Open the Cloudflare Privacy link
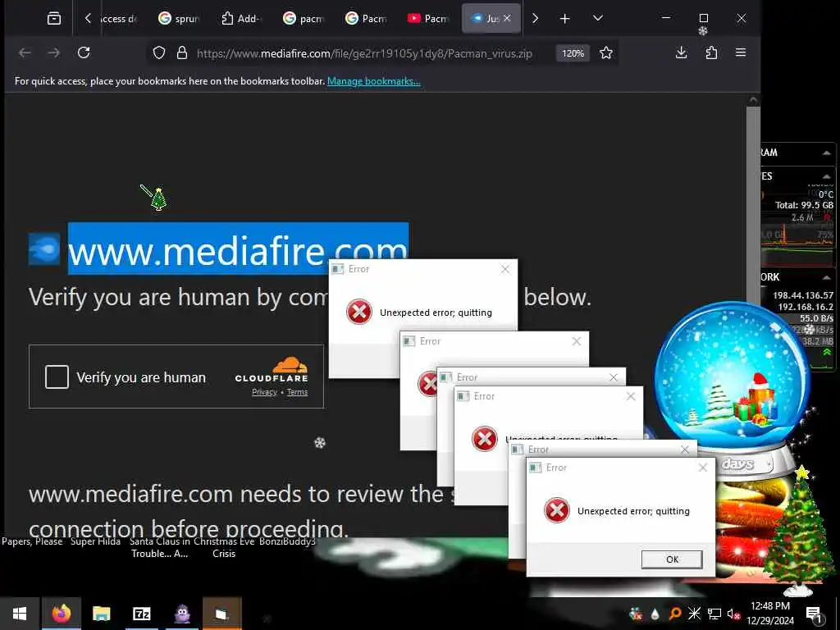 point(265,392)
